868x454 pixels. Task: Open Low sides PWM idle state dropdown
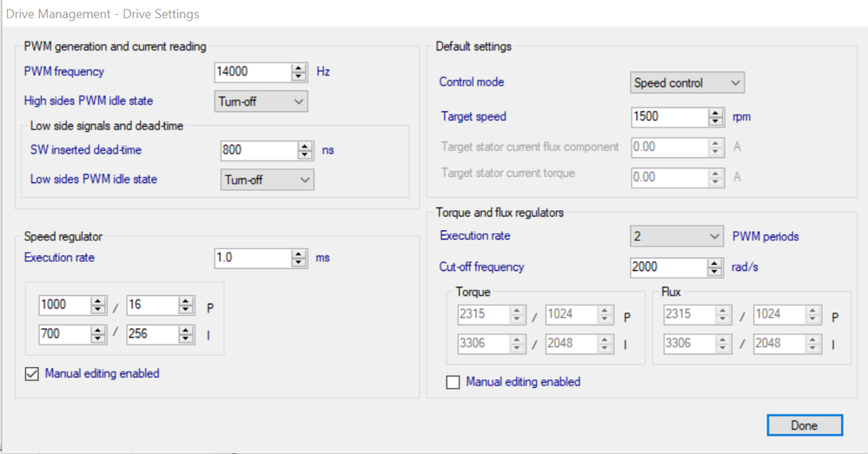pyautogui.click(x=267, y=180)
